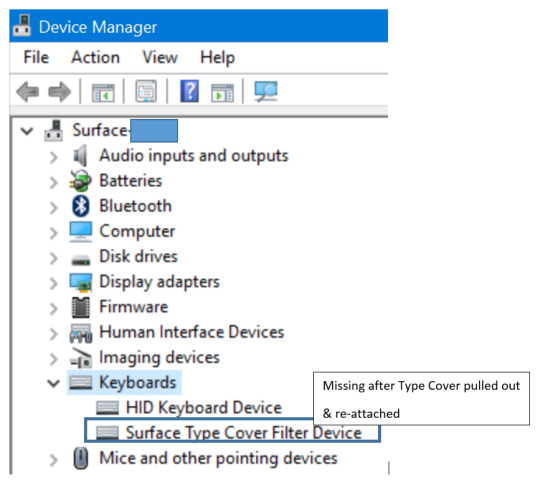The image size is (540, 482).
Task: Select the Human Interface Devices label
Action: [x=191, y=332]
